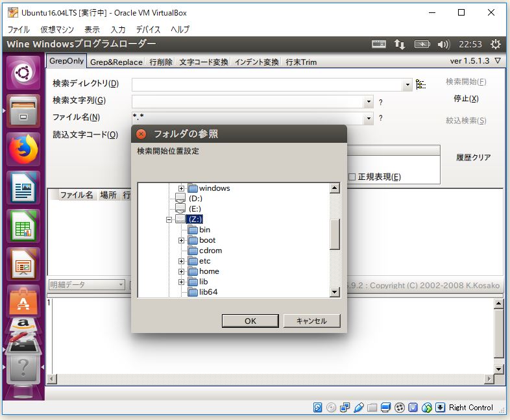Open version menu triangle beside ver 1.5.1.3
Image resolution: width=510 pixels, height=420 pixels.
498,61
